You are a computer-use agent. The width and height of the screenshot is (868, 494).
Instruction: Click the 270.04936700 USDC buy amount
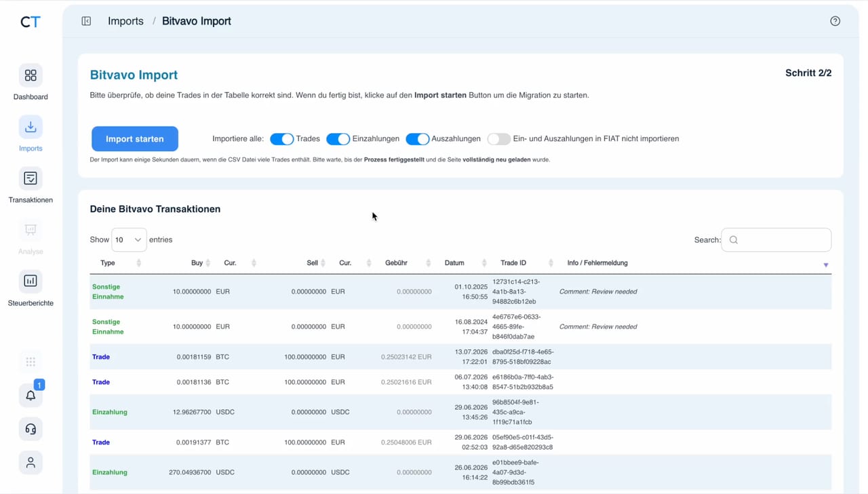(189, 472)
